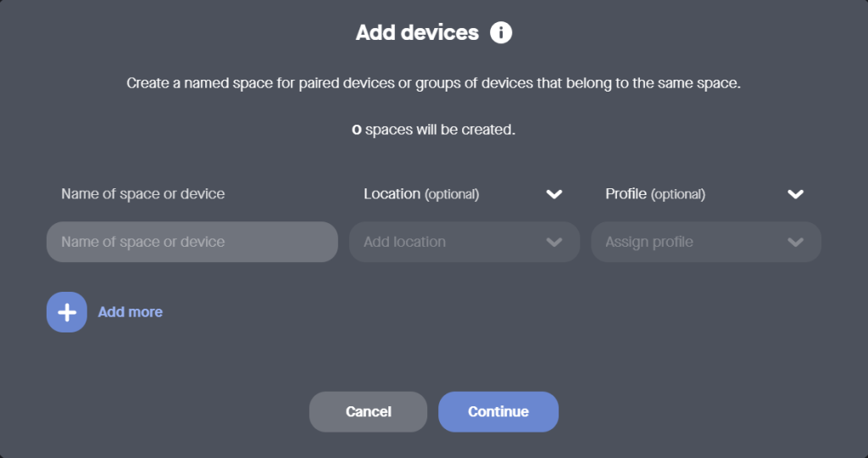Focus the Name of space or device input
The width and height of the screenshot is (868, 458).
192,243
